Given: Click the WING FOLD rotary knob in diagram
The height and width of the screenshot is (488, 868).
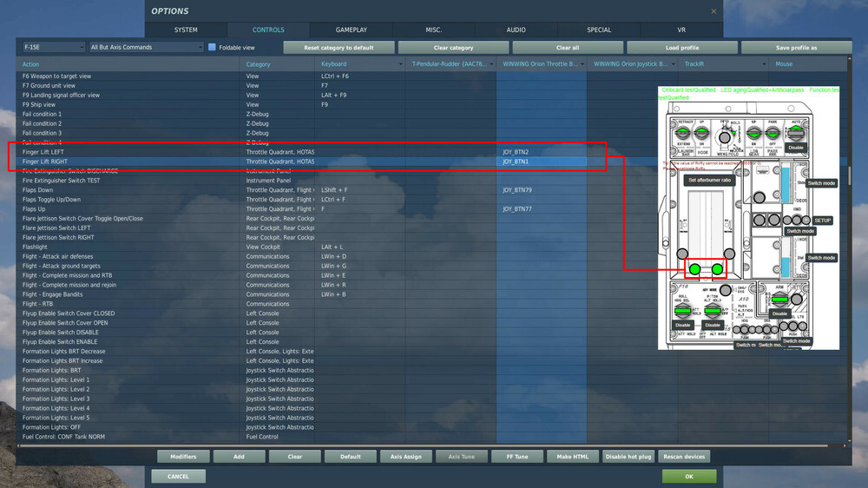Looking at the screenshot, I should 724,137.
